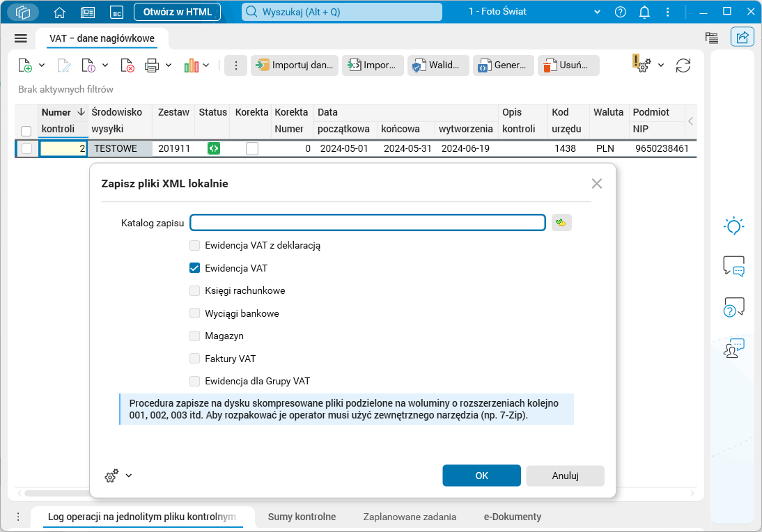This screenshot has height=532, width=762.
Task: Open notifications bell icon
Action: (644, 12)
